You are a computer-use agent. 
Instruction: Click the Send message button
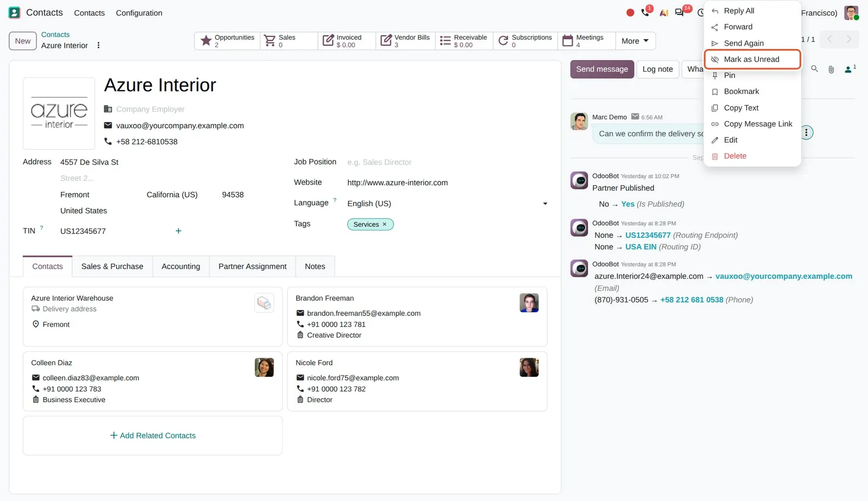602,69
